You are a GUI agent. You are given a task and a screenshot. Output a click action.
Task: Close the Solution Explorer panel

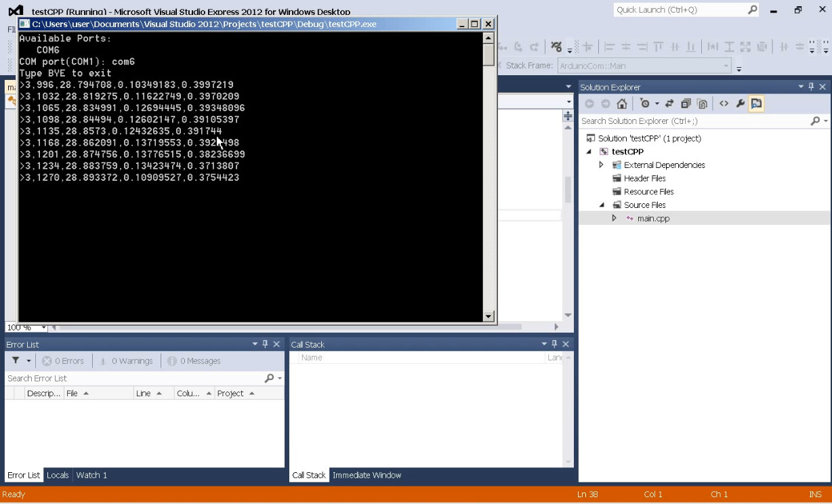tap(823, 87)
